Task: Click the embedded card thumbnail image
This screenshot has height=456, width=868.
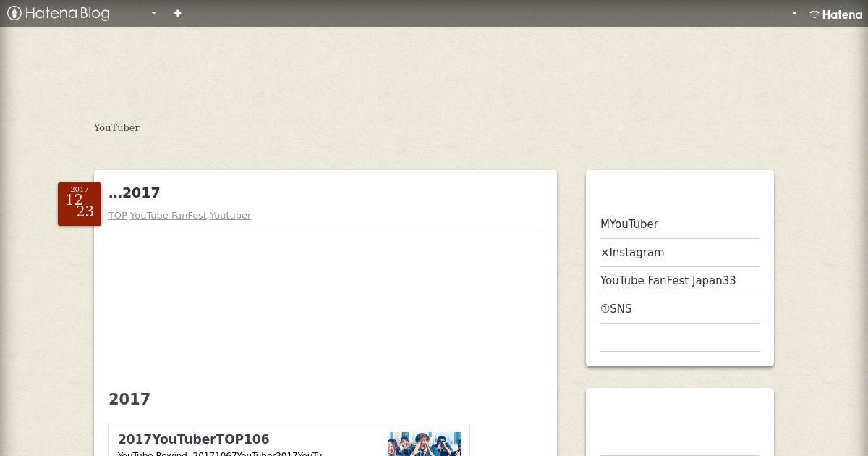Action: pyautogui.click(x=425, y=444)
